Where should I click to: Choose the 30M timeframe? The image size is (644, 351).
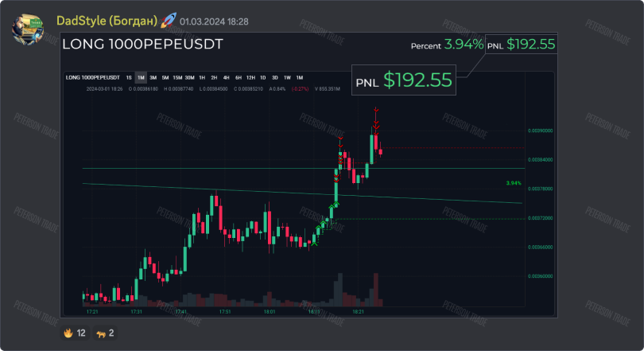(x=189, y=77)
